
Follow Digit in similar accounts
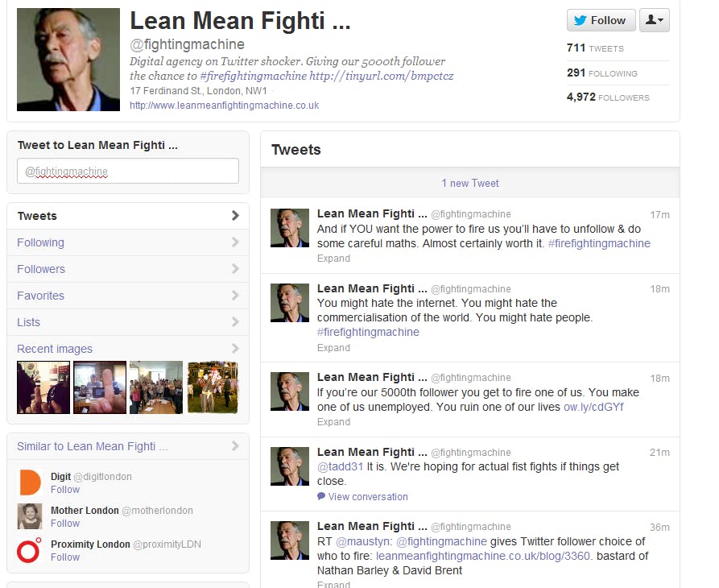(65, 490)
